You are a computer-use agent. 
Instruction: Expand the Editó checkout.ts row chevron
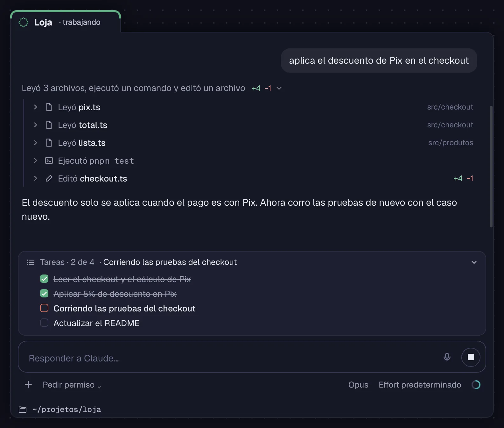36,179
